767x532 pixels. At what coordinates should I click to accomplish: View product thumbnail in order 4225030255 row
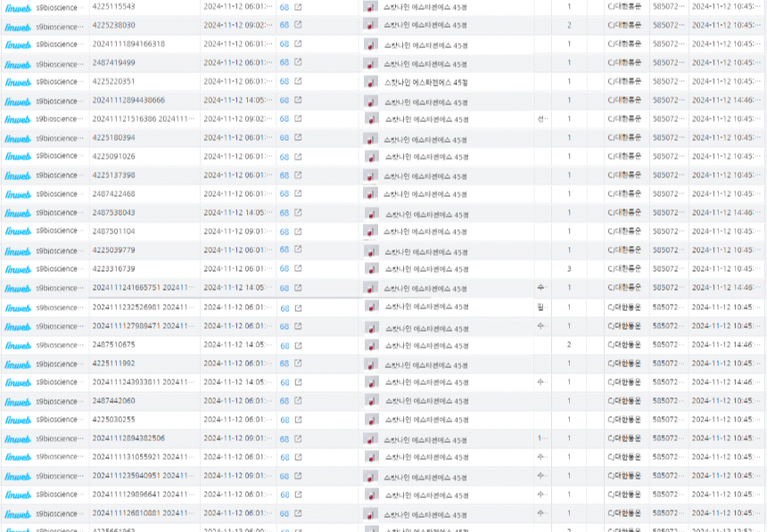pos(372,420)
